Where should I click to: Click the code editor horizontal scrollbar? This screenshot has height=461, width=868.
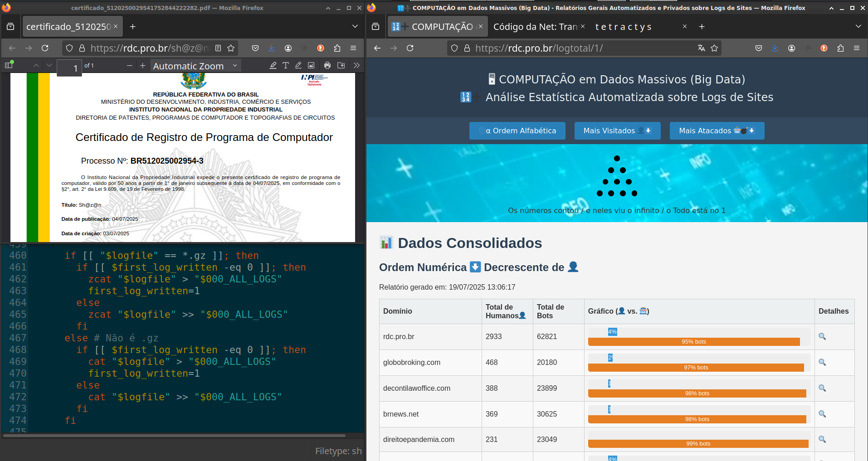coord(174,436)
